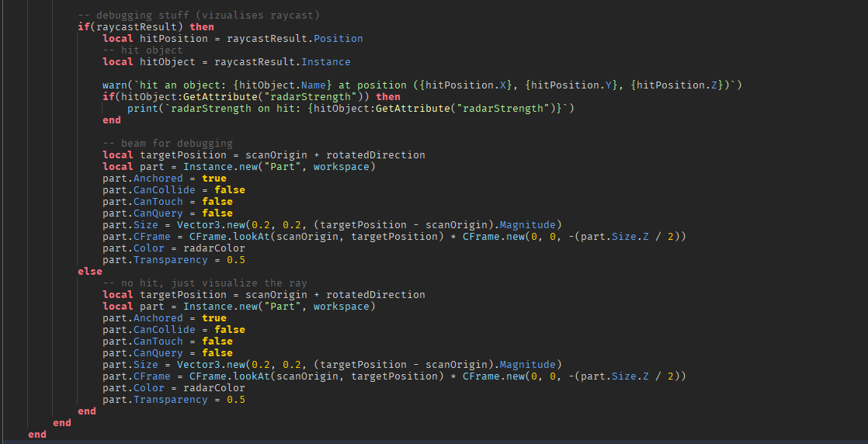
Task: Click the 'warn' function call
Action: click(x=115, y=85)
